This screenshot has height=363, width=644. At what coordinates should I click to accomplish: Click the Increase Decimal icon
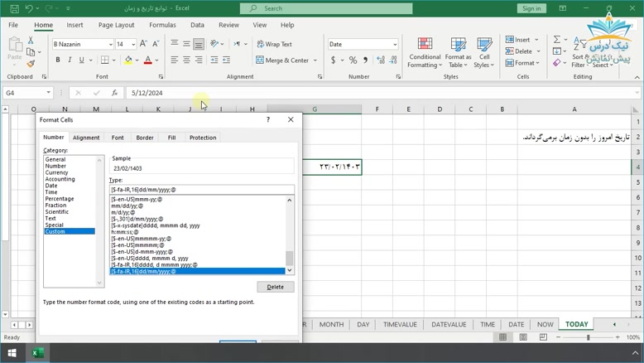click(x=381, y=60)
